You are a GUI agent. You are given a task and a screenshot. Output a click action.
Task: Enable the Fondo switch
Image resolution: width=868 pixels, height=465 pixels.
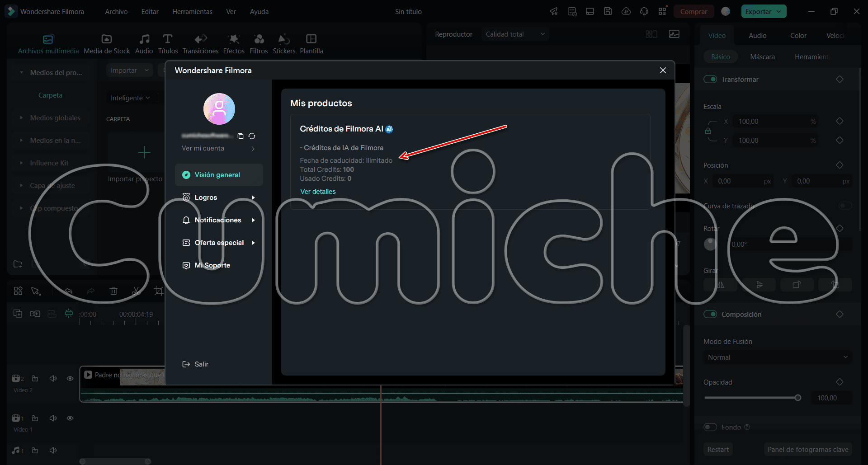710,427
